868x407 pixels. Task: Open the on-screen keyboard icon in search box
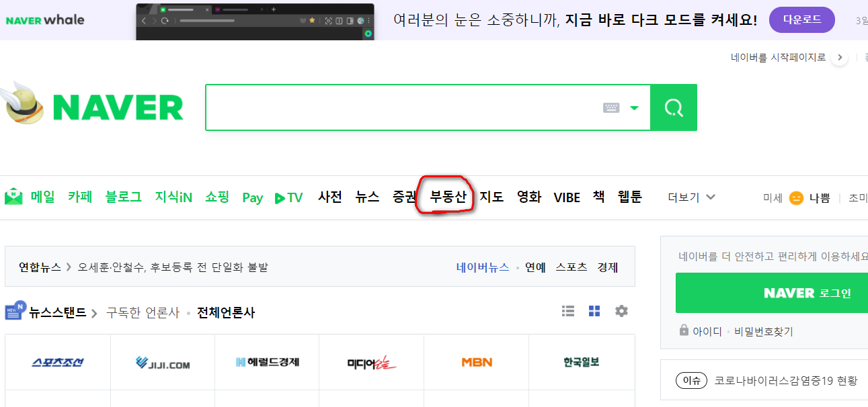[x=611, y=107]
